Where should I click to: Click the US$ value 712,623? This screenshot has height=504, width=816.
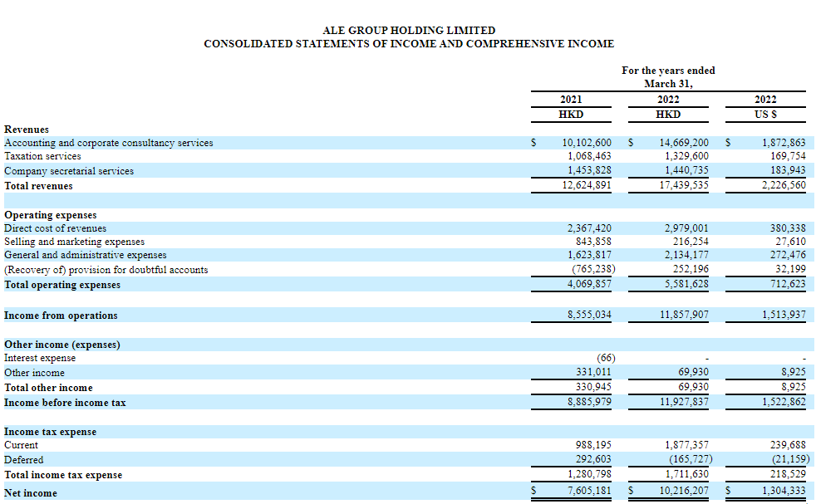788,284
